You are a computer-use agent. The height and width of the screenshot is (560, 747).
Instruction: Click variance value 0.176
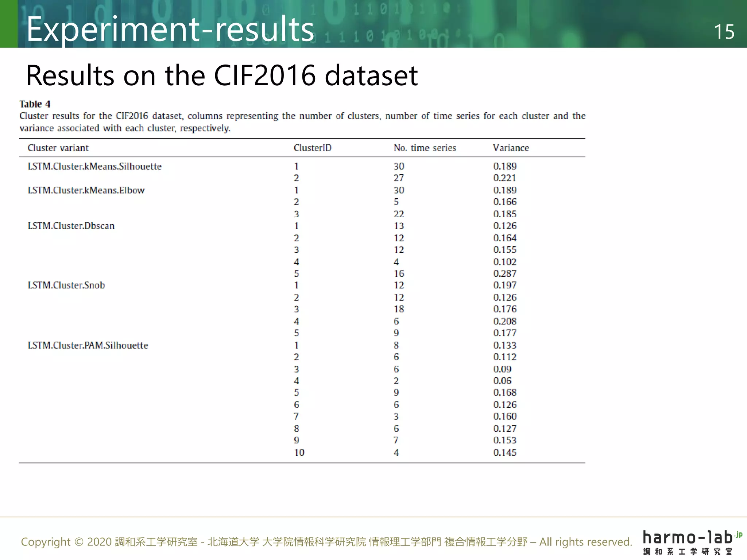tap(505, 309)
